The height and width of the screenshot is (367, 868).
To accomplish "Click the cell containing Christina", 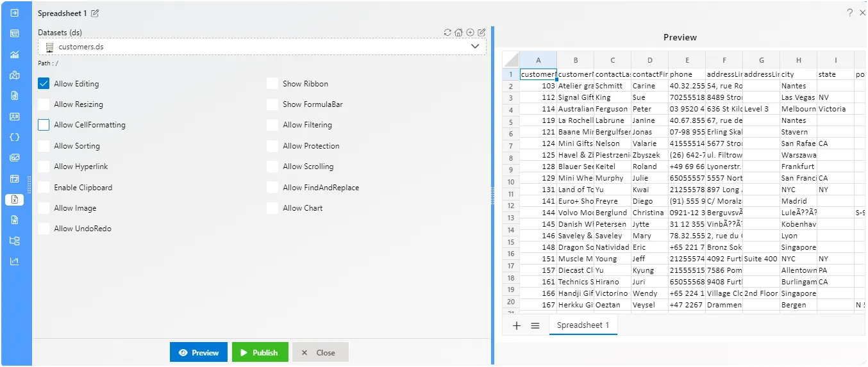I will pos(649,213).
